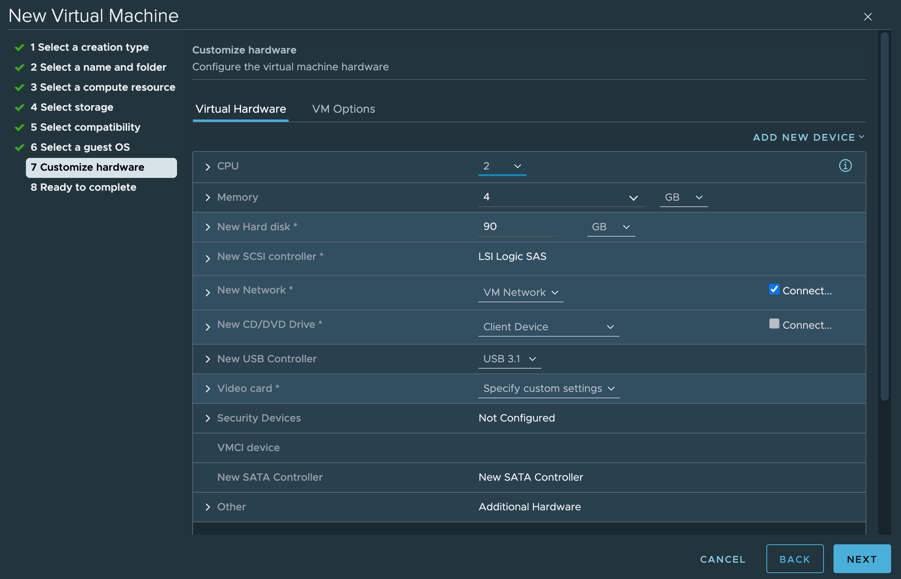Viewport: 901px width, 579px height.
Task: Click the CPU info icon
Action: (845, 166)
